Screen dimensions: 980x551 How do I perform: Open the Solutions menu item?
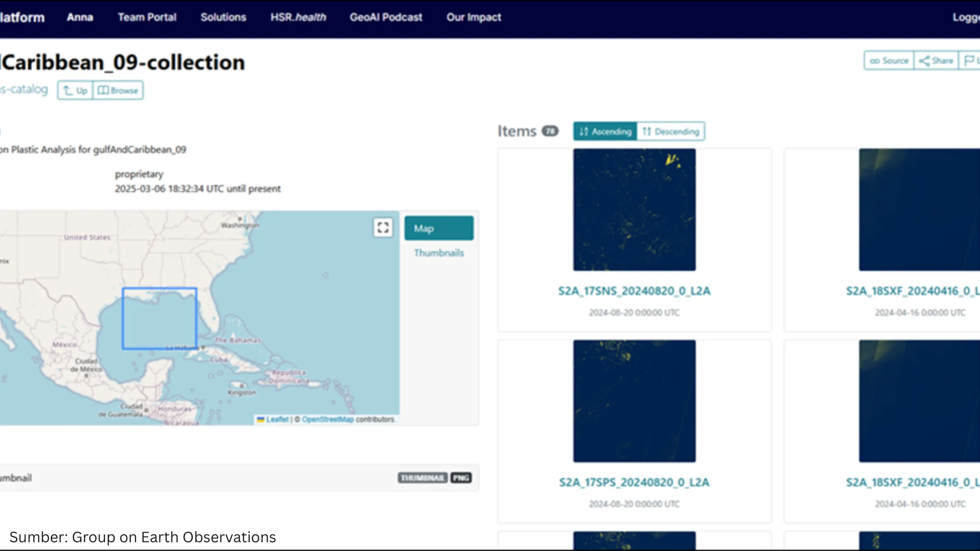tap(223, 17)
